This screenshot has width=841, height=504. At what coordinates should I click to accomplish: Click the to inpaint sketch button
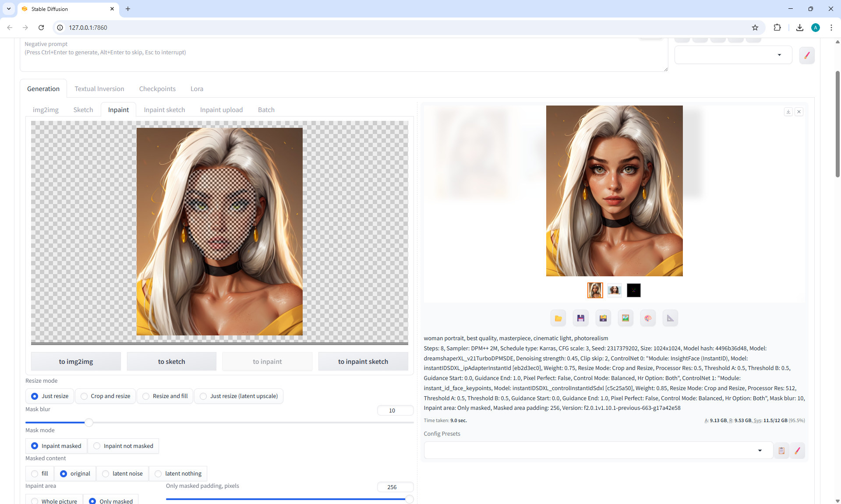(363, 362)
